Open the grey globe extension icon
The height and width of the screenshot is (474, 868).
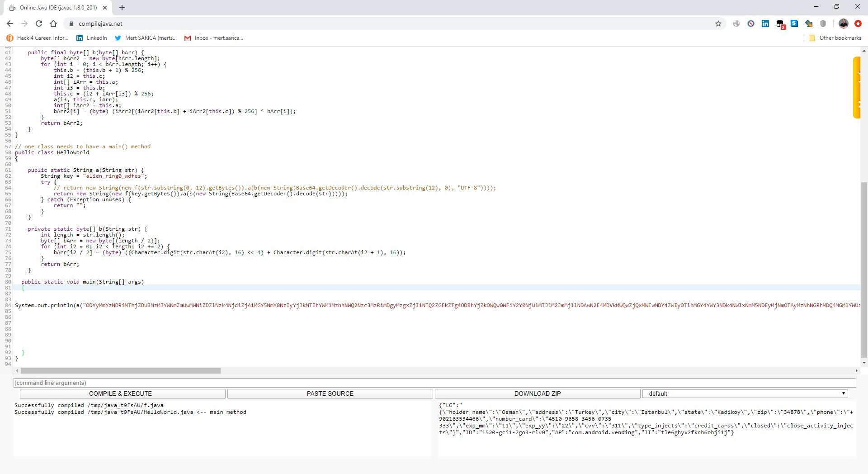click(736, 24)
